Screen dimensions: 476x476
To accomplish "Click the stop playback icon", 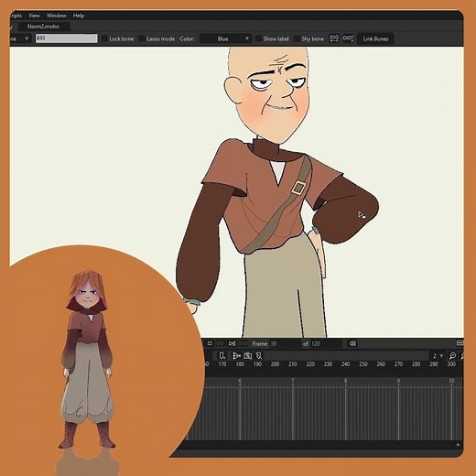I will pos(210,343).
